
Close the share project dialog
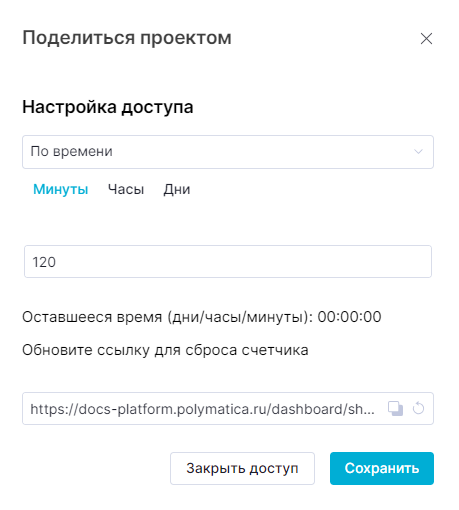[426, 39]
